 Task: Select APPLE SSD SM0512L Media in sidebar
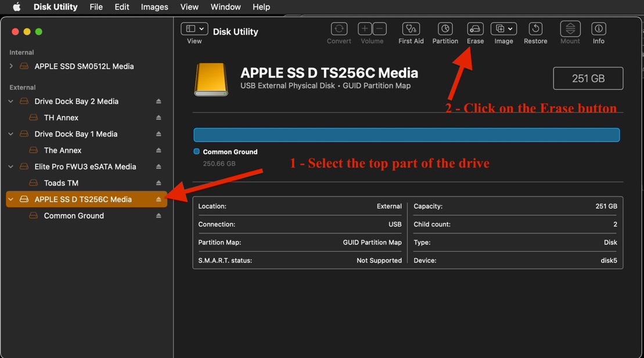(84, 66)
